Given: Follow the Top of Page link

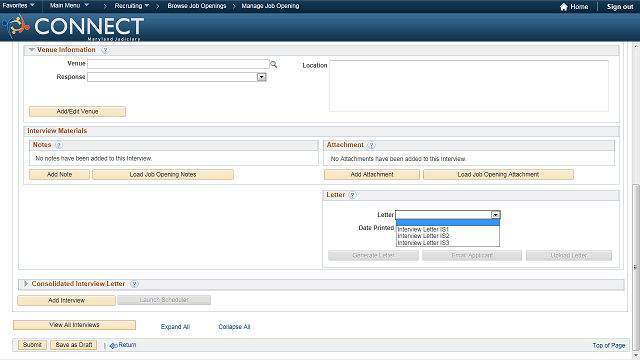Looking at the screenshot, I should pos(609,345).
